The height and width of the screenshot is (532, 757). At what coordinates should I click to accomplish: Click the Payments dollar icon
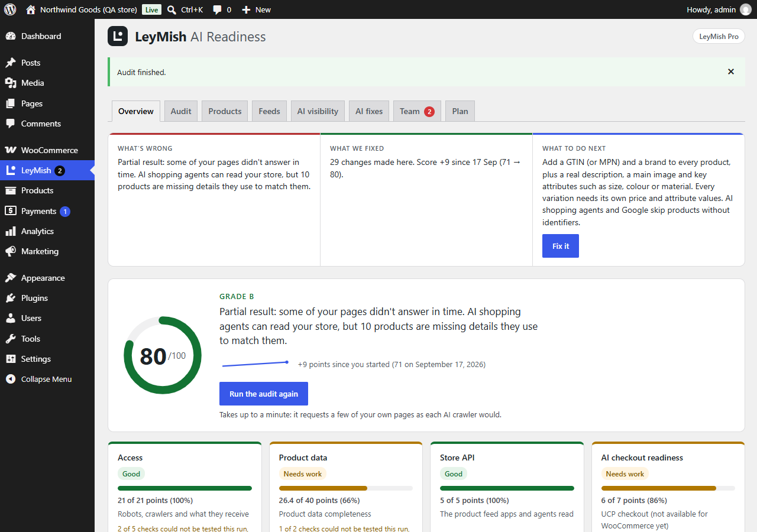click(x=11, y=211)
